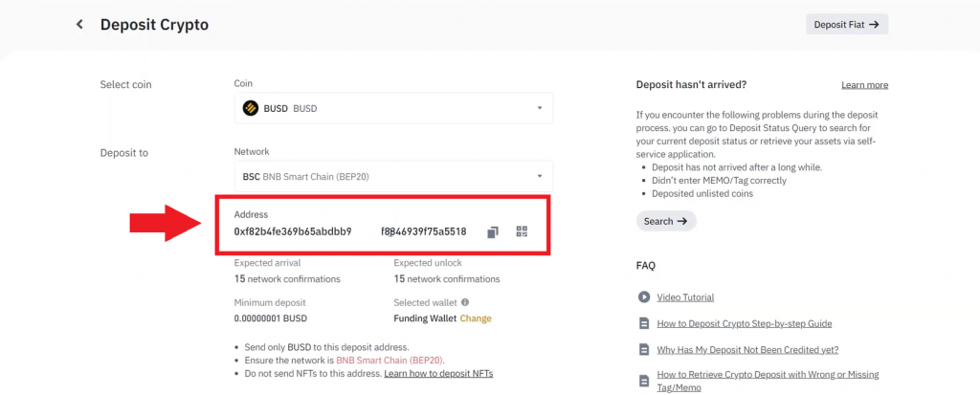
Task: Go back using the arrow beside Deposit Crypto
Action: [x=79, y=24]
